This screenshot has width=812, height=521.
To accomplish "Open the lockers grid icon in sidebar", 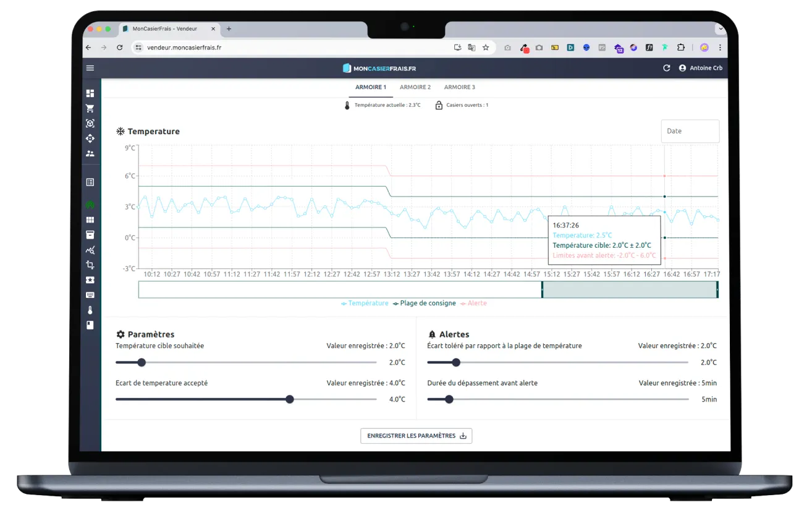I will [x=90, y=219].
